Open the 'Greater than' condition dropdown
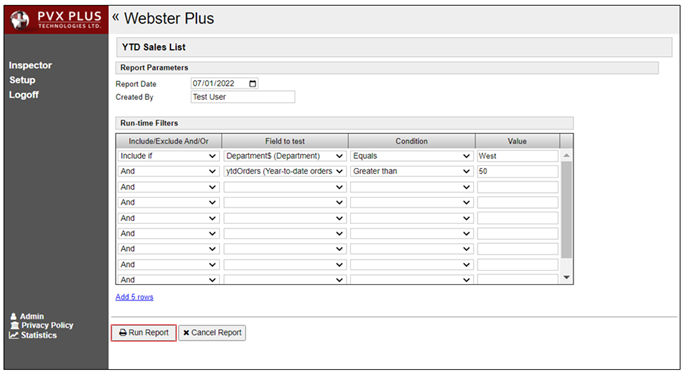This screenshot has width=684, height=372. pos(412,171)
